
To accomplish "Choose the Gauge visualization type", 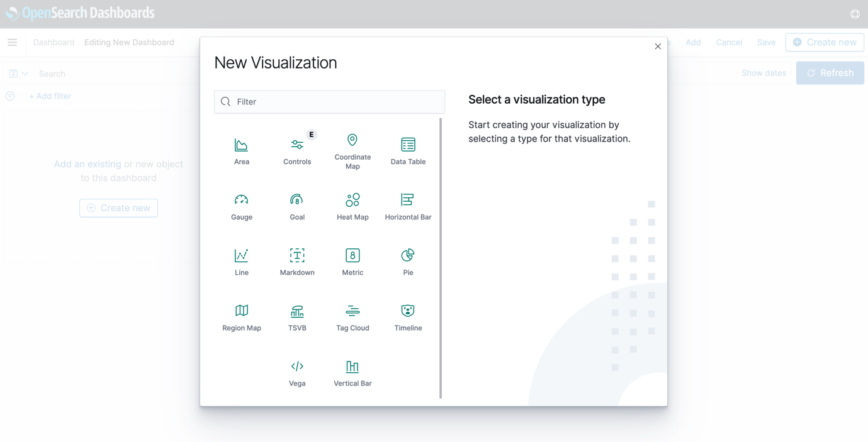I will coord(242,207).
